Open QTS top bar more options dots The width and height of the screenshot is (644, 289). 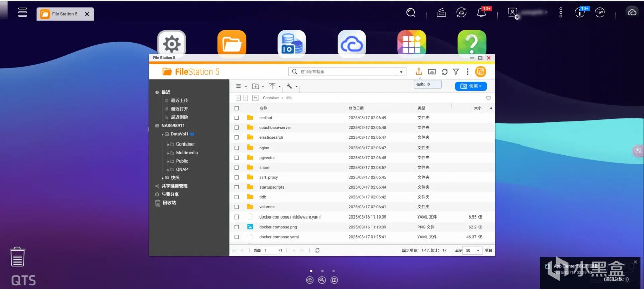[561, 13]
